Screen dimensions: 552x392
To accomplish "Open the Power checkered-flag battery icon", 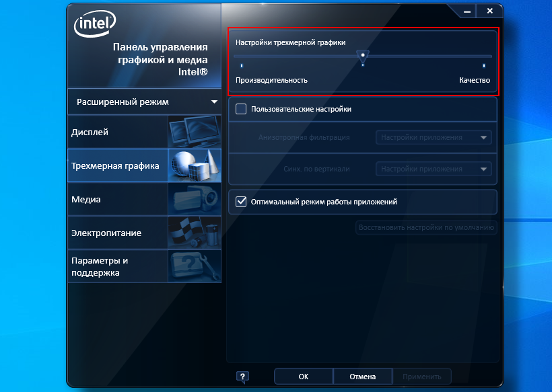I will [x=195, y=233].
